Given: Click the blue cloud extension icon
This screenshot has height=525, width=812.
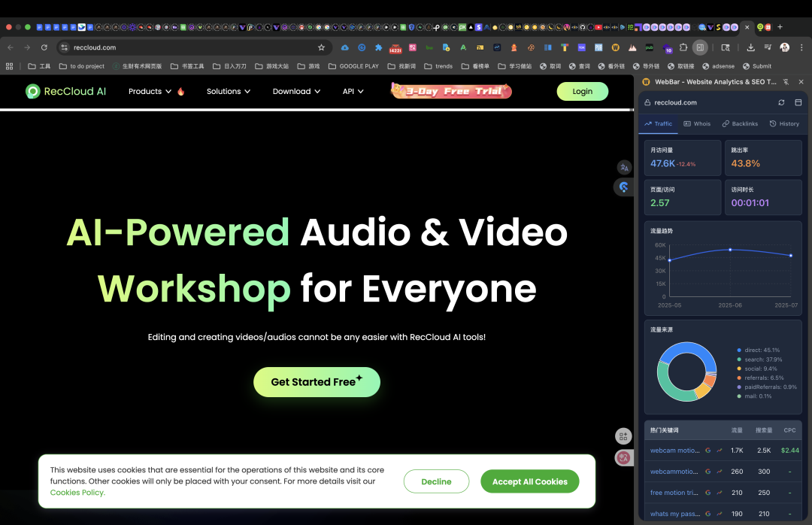Looking at the screenshot, I should click(x=345, y=47).
